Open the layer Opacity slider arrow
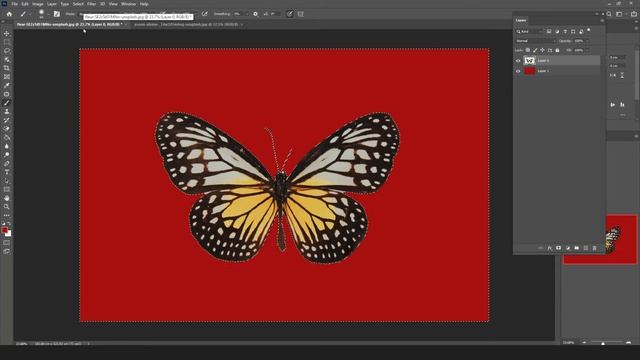This screenshot has width=640, height=360. 587,41
